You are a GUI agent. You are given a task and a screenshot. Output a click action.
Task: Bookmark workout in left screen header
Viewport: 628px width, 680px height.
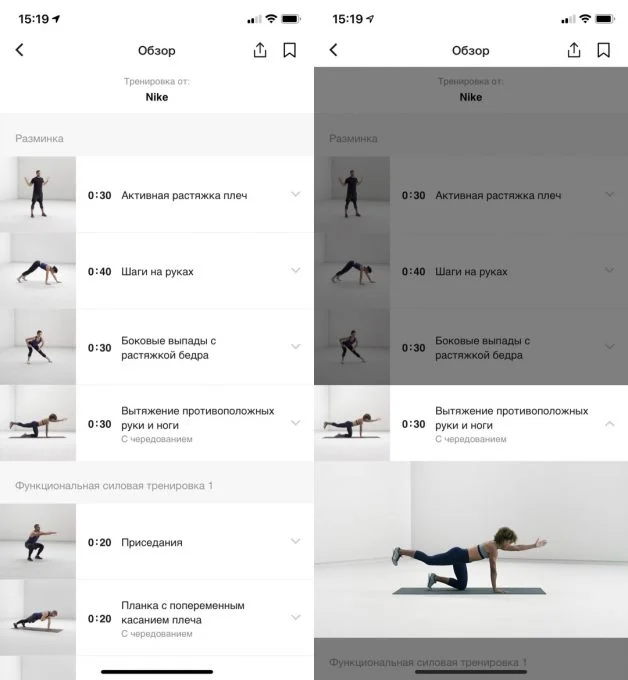pos(289,50)
